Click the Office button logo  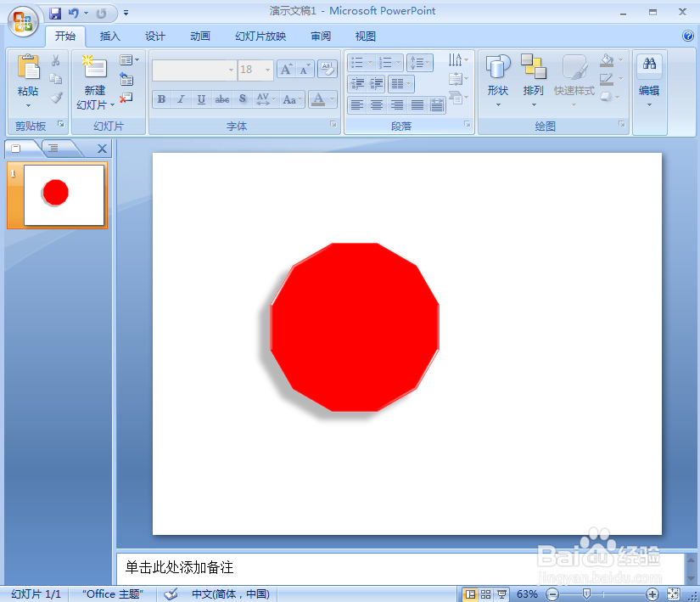(23, 21)
